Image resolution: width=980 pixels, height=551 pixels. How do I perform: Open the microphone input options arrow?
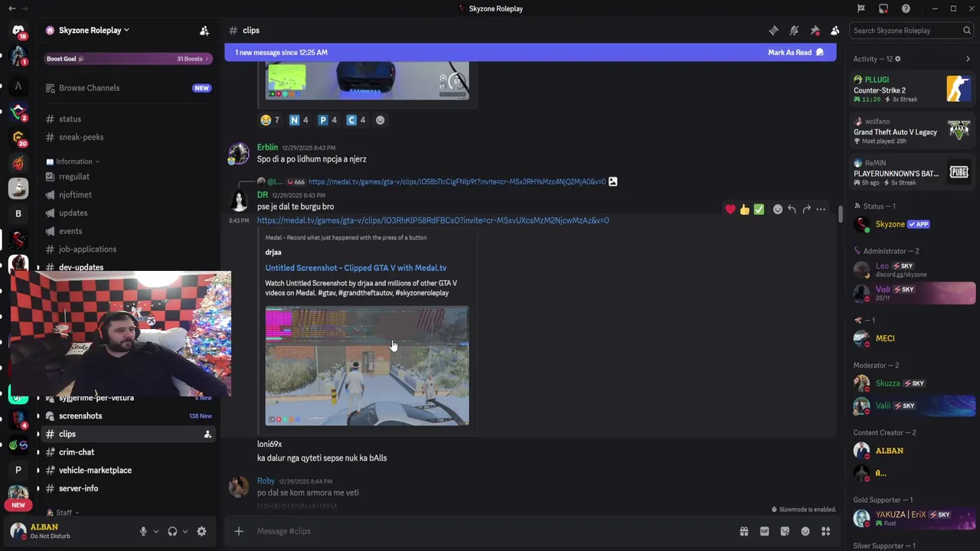[155, 531]
